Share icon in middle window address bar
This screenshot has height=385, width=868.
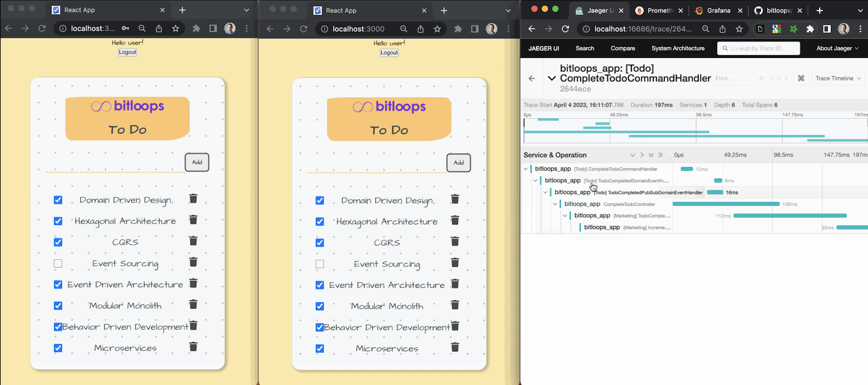coord(420,29)
